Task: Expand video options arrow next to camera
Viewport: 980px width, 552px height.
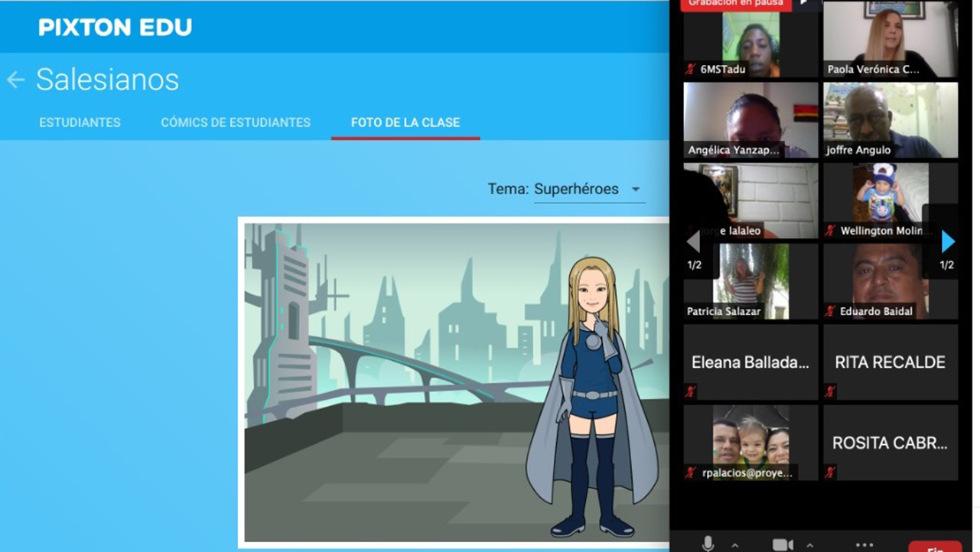Action: click(x=809, y=545)
